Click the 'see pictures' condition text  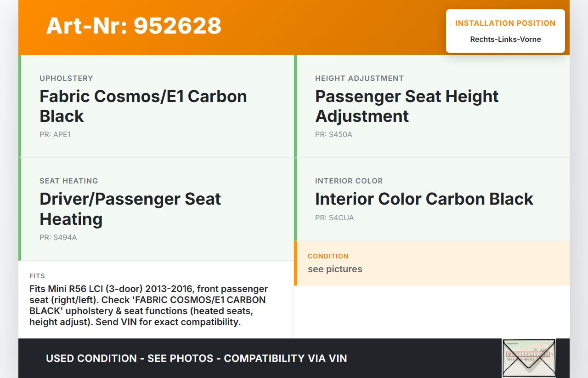tap(335, 269)
